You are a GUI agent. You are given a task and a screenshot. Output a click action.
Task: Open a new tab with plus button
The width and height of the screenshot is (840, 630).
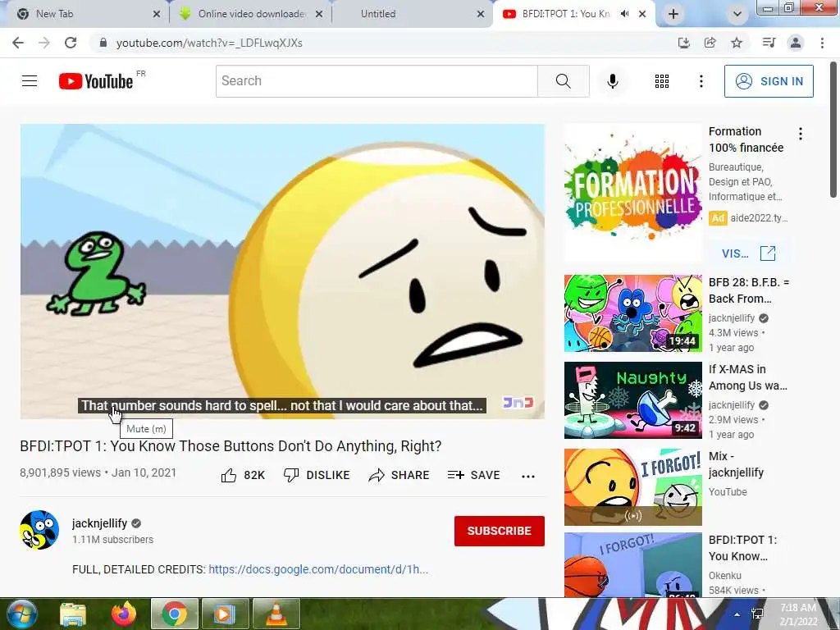(673, 14)
